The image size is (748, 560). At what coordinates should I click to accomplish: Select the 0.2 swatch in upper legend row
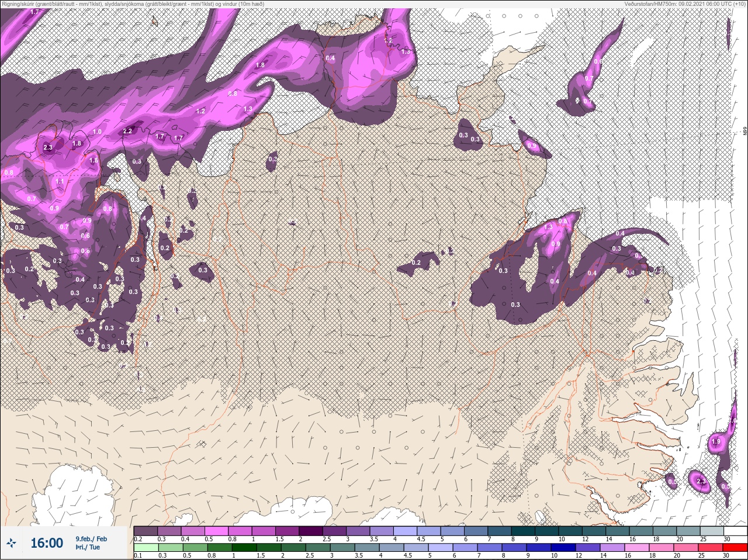pos(146,531)
